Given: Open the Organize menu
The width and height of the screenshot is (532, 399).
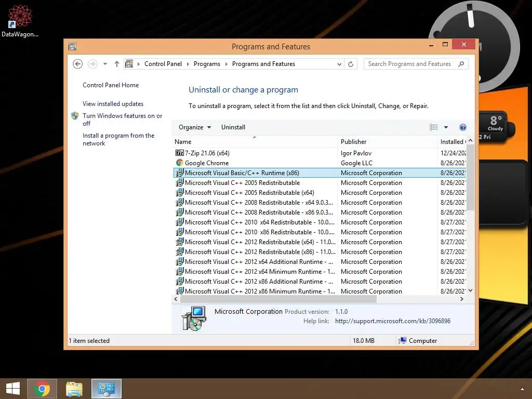Looking at the screenshot, I should click(195, 127).
